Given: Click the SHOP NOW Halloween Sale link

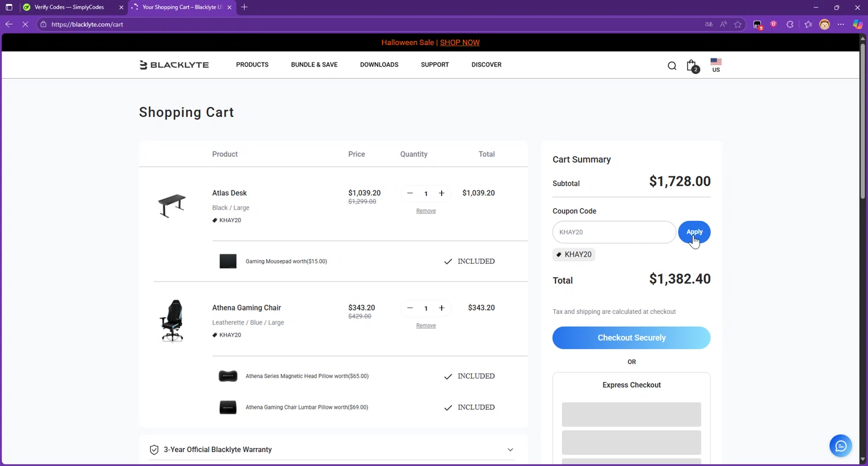Looking at the screenshot, I should pos(460,43).
